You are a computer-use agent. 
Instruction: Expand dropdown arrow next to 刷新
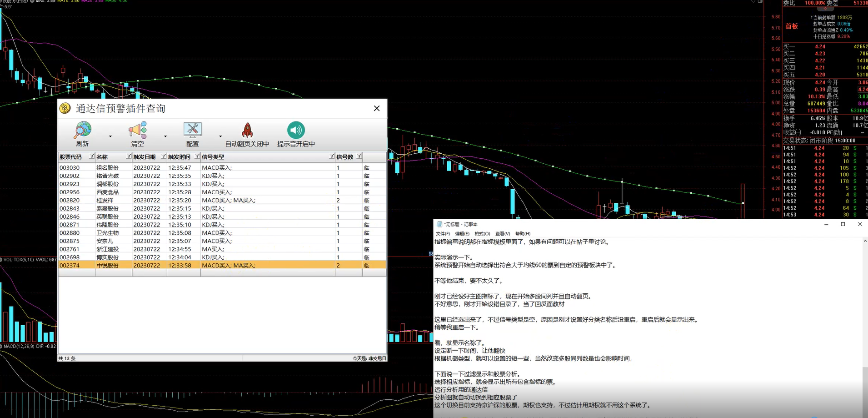110,136
